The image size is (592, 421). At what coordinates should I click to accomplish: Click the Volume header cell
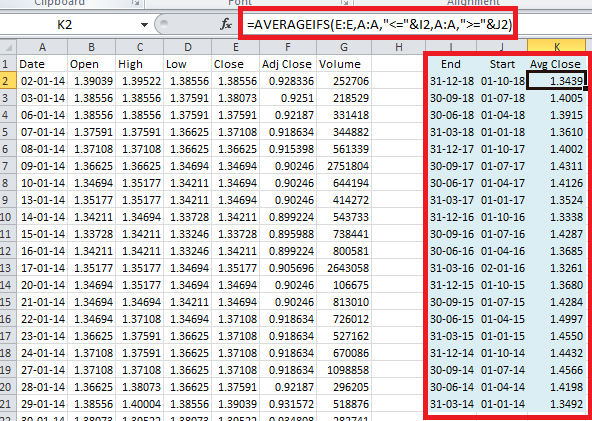click(344, 64)
